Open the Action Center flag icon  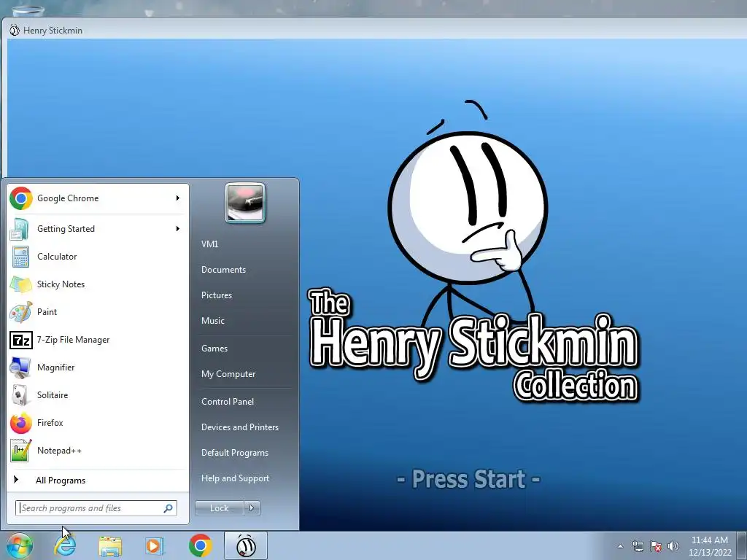point(656,546)
